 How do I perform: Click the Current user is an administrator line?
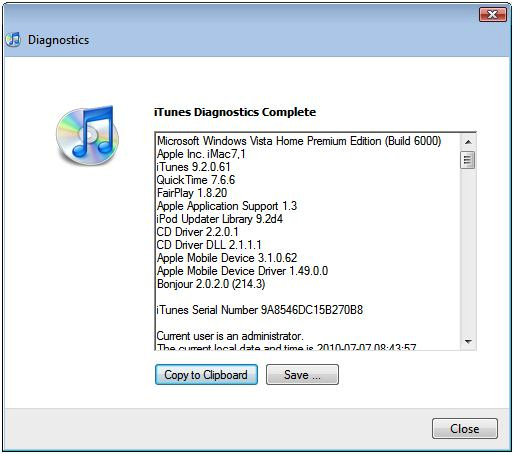tap(230, 336)
